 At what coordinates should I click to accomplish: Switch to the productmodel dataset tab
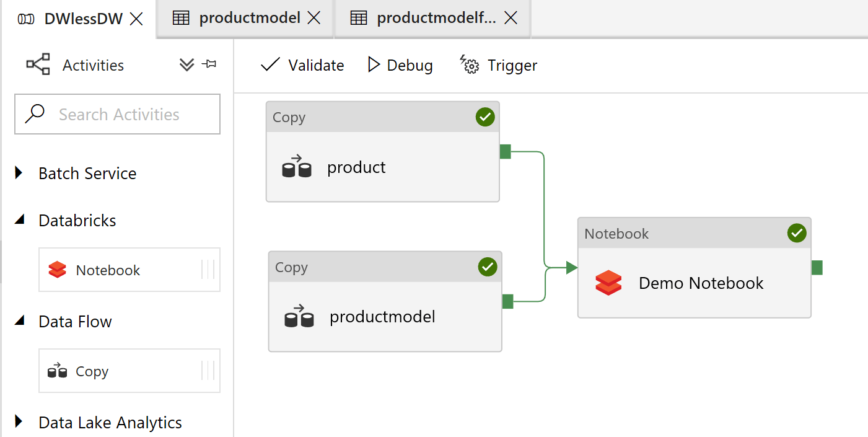[245, 19]
